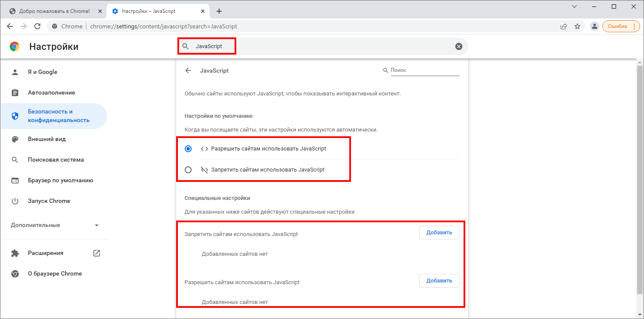This screenshot has height=319, width=644.
Task: Click the vertical scrollbar on the right
Action: (640, 179)
